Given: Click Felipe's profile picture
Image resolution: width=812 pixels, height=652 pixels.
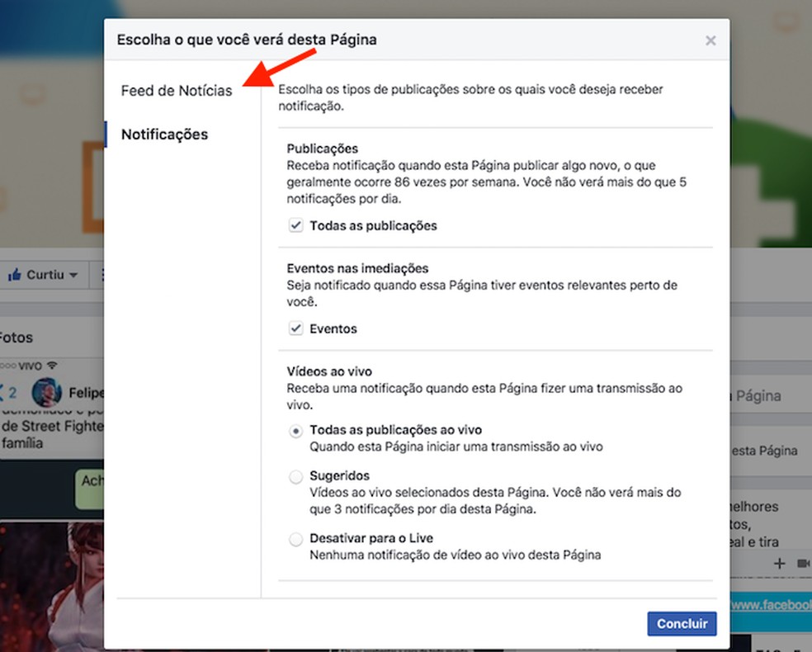Looking at the screenshot, I should tap(45, 393).
